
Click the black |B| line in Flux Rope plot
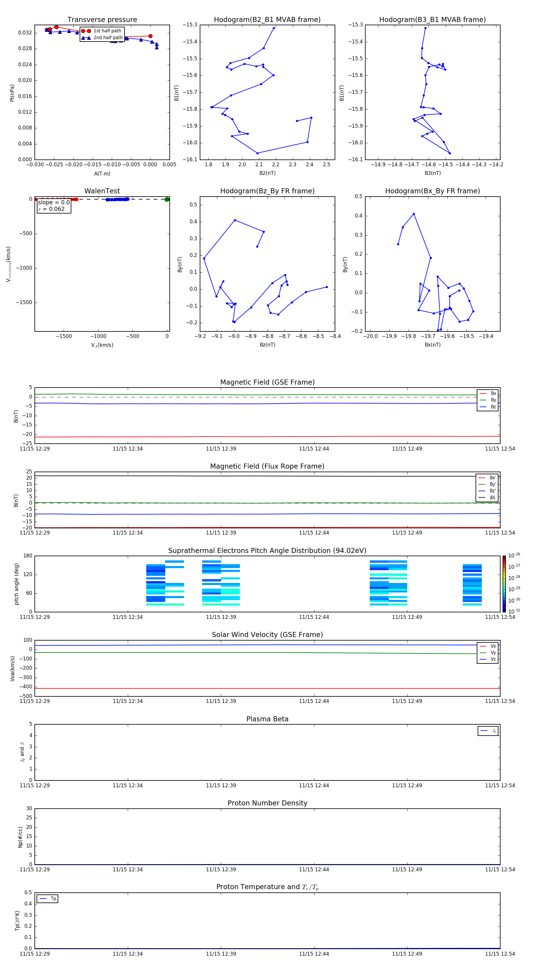coord(267,476)
